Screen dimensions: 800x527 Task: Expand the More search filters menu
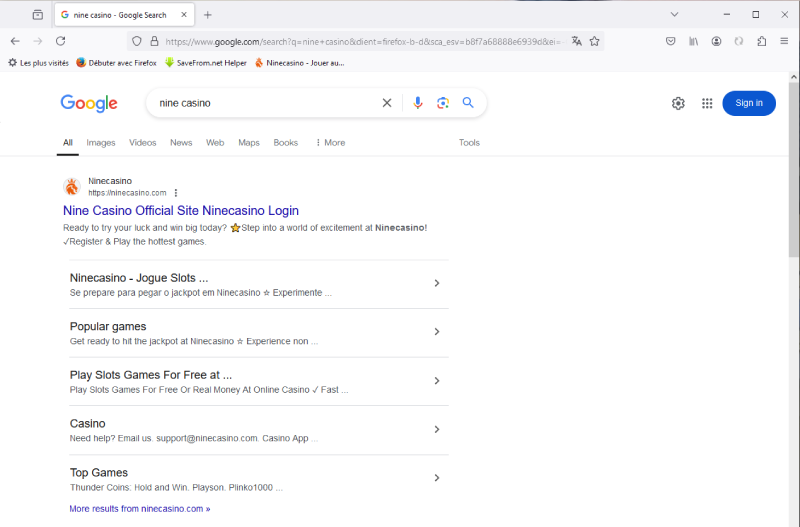[x=330, y=143]
